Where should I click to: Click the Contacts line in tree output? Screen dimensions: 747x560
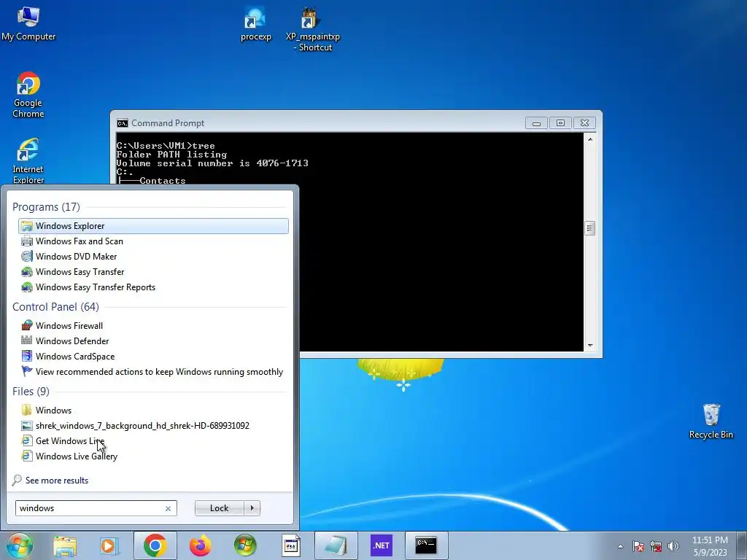(x=163, y=181)
